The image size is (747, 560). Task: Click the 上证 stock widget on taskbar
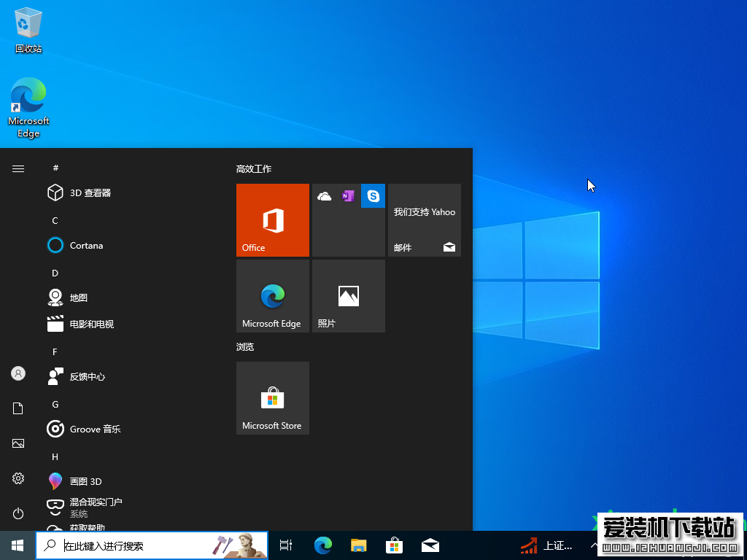click(x=546, y=545)
